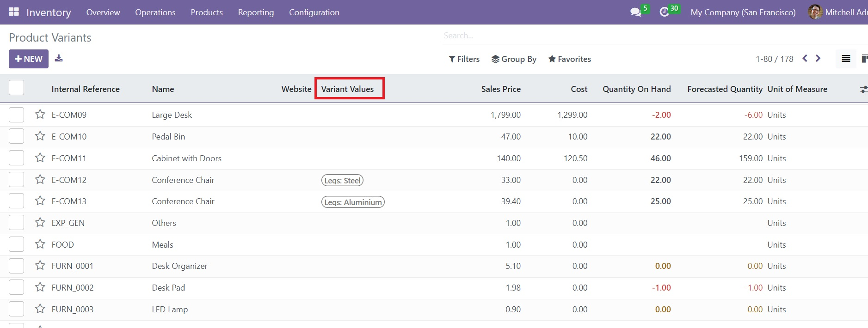Open the conversations chat icon
This screenshot has width=868, height=328.
pos(636,12)
